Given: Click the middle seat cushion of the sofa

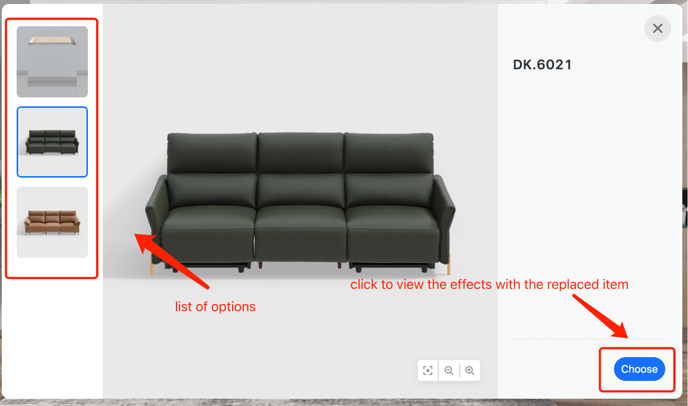Looking at the screenshot, I should 301,218.
